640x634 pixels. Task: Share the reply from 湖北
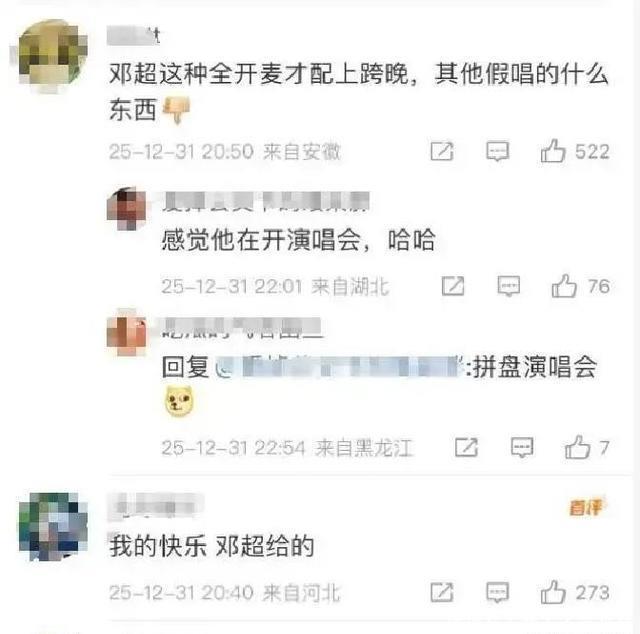coord(453,286)
